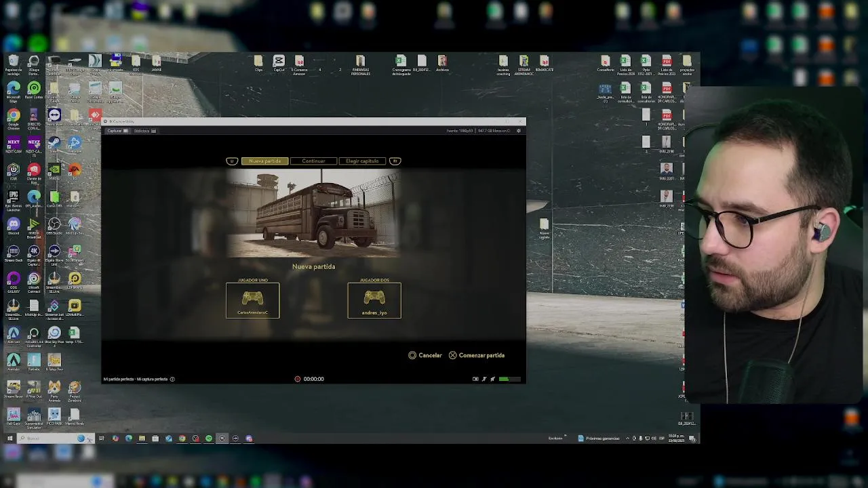Open Stream Deck desktop shortcut

(x=13, y=254)
